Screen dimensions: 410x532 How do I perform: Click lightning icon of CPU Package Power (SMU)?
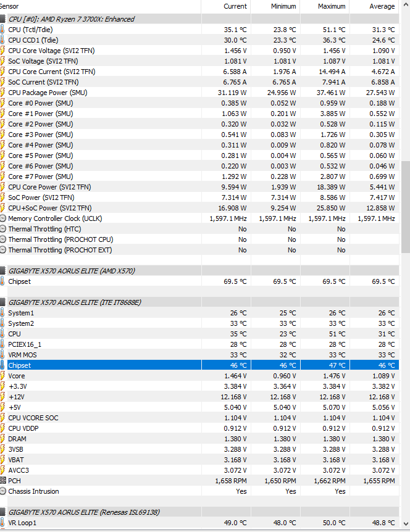(2, 93)
